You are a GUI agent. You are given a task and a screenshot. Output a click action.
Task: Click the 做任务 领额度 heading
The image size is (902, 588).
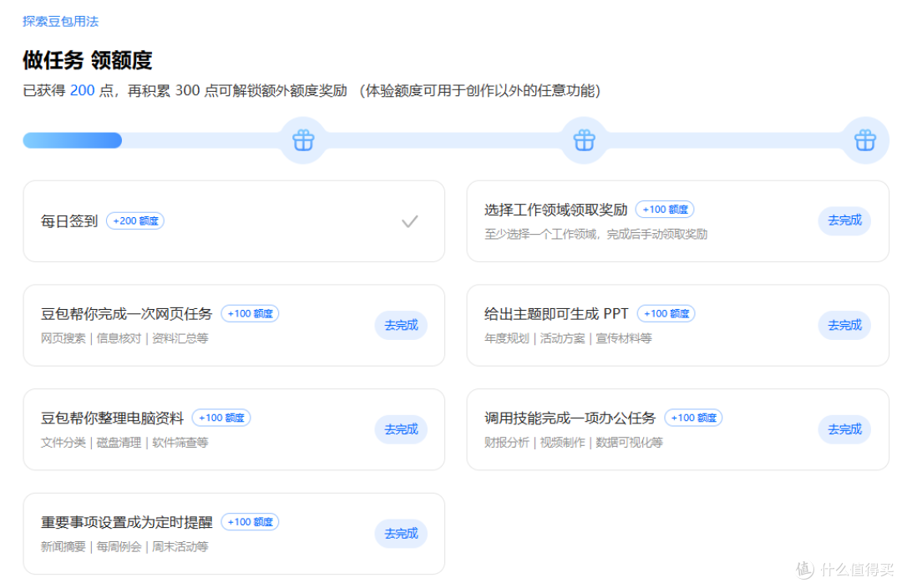[88, 60]
